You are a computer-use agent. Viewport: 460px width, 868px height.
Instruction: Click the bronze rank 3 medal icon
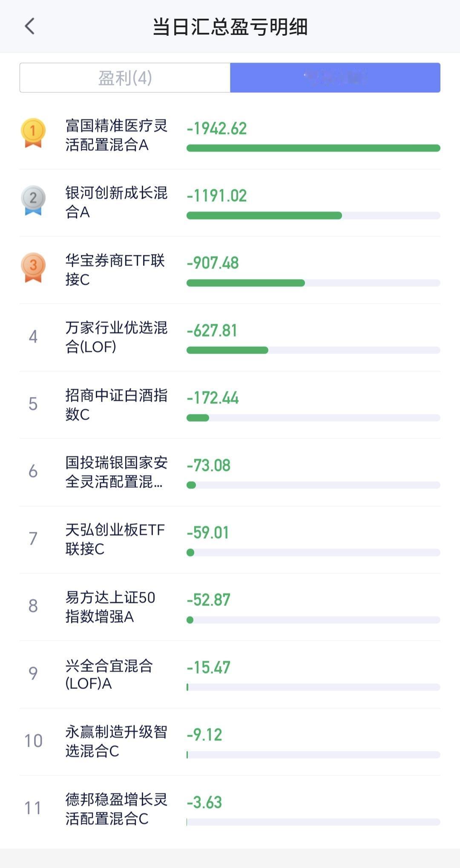tap(33, 267)
